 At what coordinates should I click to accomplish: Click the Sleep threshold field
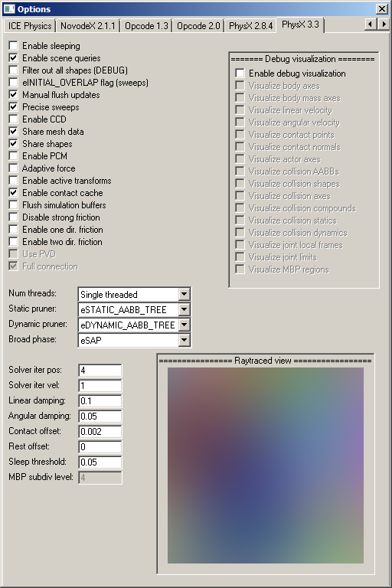[100, 462]
